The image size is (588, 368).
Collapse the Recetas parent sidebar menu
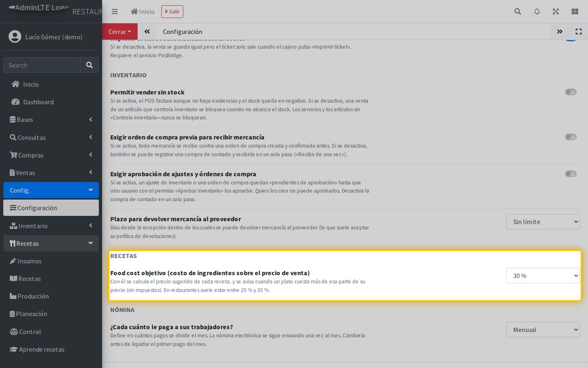pos(51,243)
